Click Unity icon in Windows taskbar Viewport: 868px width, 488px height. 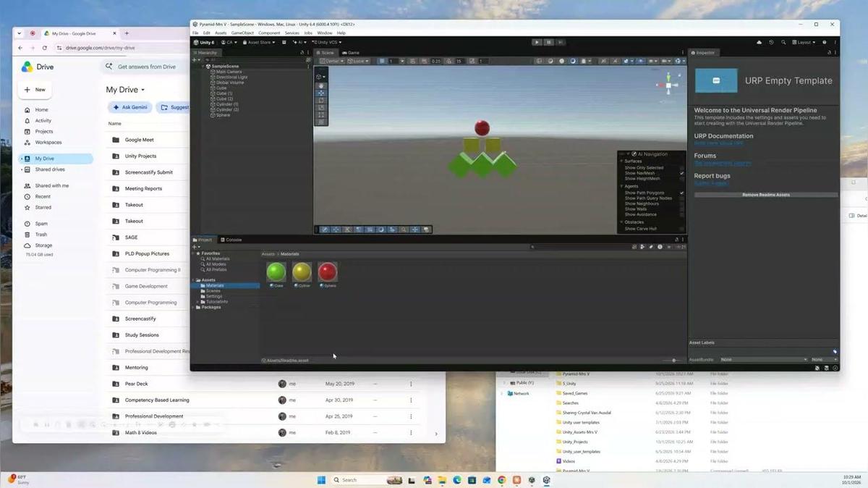point(547,480)
